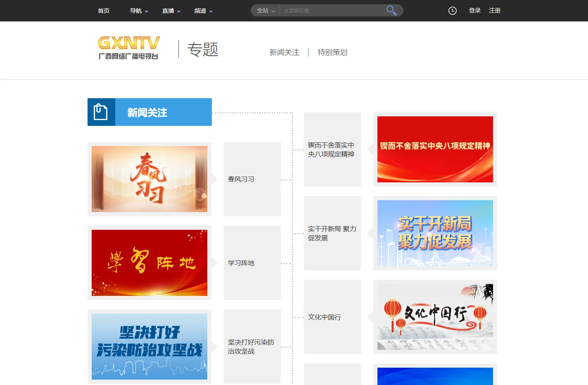Screen dimensions: 588x385
Task: Expand the 直播 dropdown menu
Action: (171, 11)
